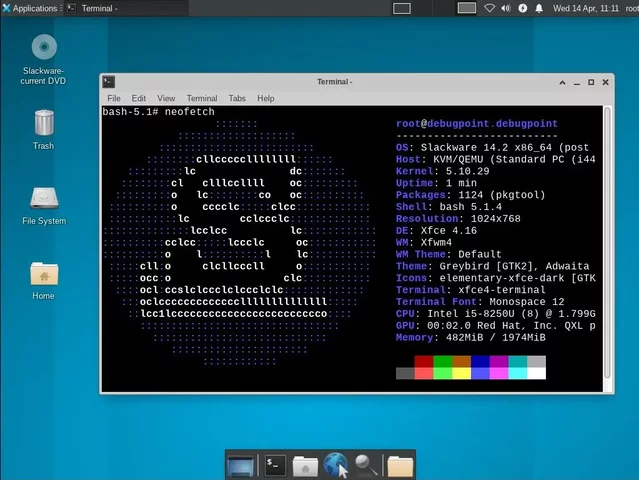Open the Terminal menu in menu bar
Viewport: 639px width, 480px height.
tap(202, 98)
